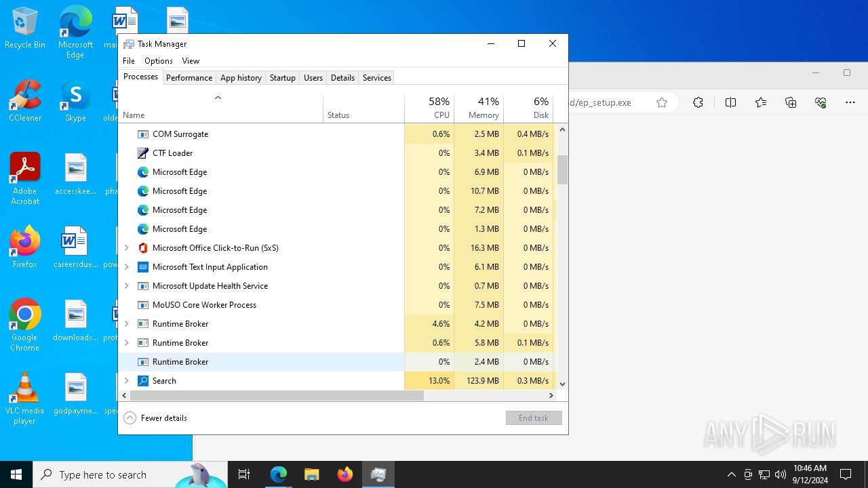Click the volume icon in system tray
This screenshot has width=868, height=488.
point(781,474)
